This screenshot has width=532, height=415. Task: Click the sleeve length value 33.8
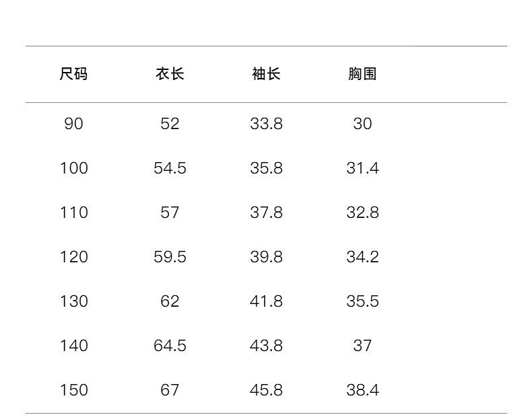pos(266,124)
